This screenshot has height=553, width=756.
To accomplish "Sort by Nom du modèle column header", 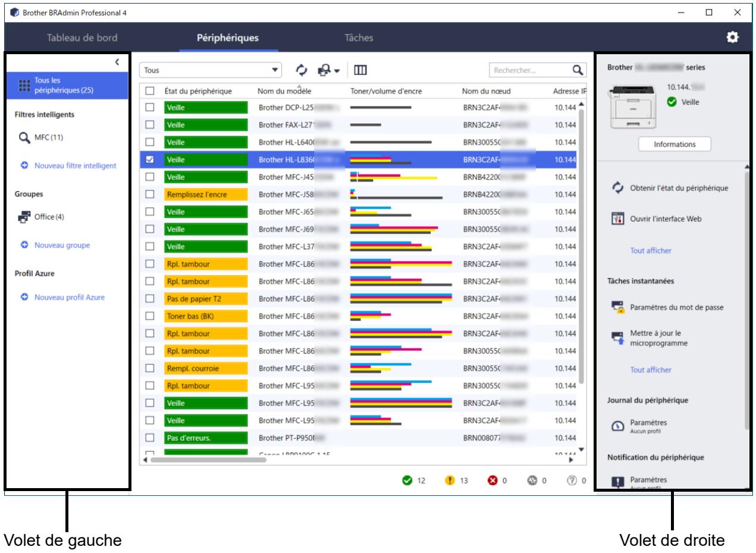I will click(284, 91).
